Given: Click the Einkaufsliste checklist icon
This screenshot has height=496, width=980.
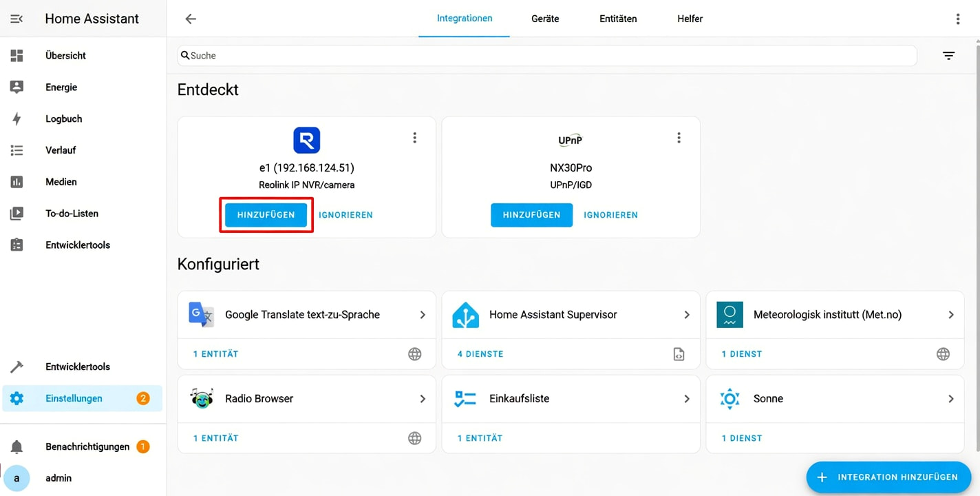Looking at the screenshot, I should tap(466, 398).
